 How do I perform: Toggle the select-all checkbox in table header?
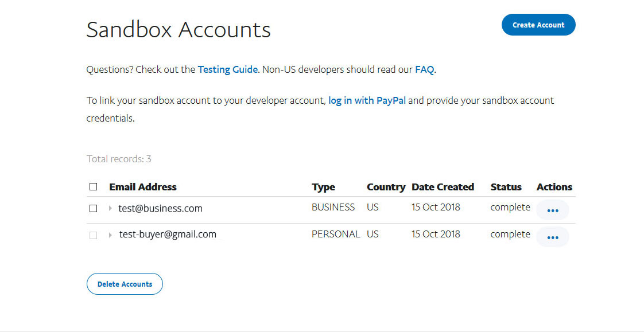coord(94,187)
